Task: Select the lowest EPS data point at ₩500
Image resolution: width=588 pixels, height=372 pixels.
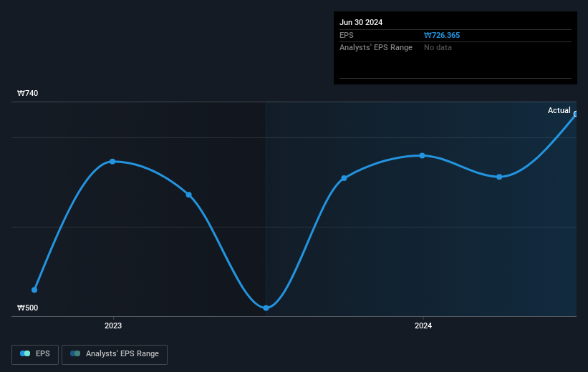Action: point(266,308)
